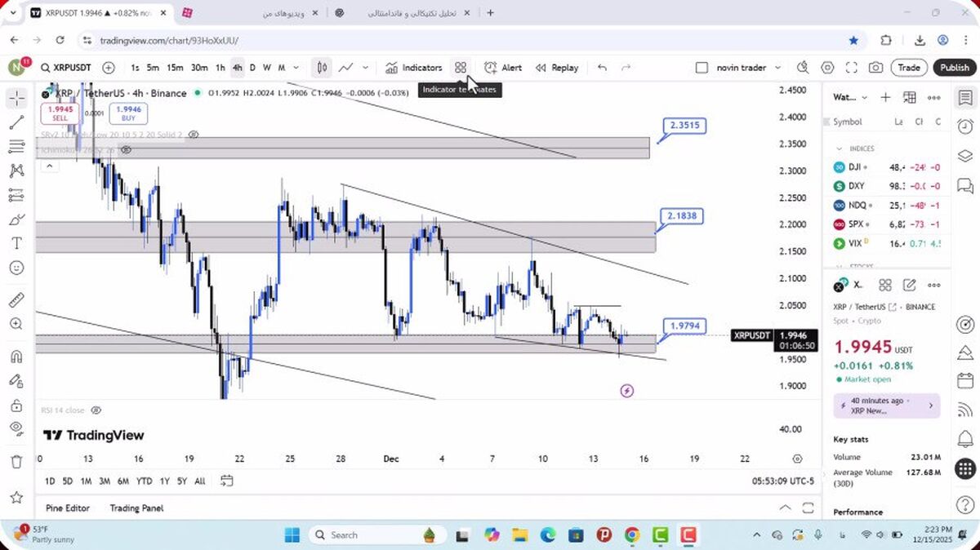Expand the XRP news flash item
The height and width of the screenshot is (550, 980).
886,406
